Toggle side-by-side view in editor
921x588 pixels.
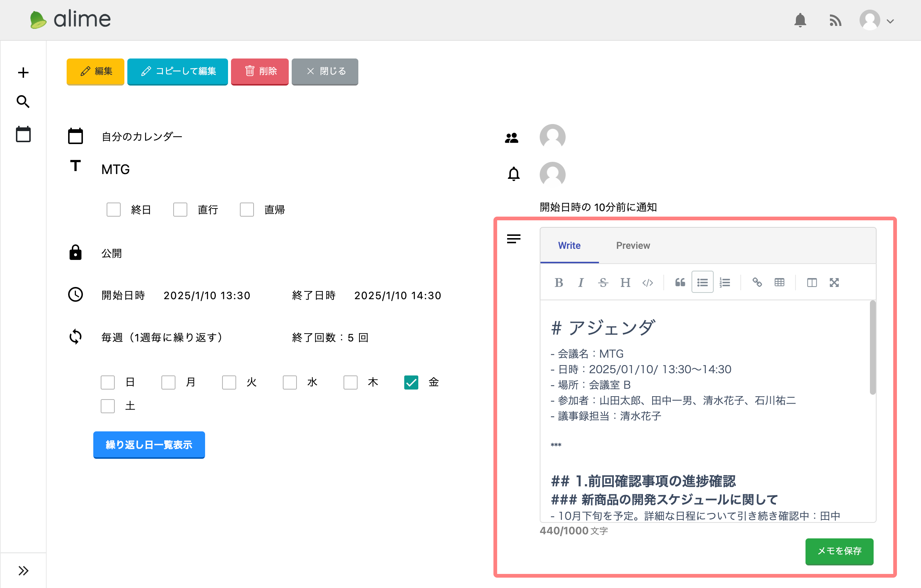[811, 282]
